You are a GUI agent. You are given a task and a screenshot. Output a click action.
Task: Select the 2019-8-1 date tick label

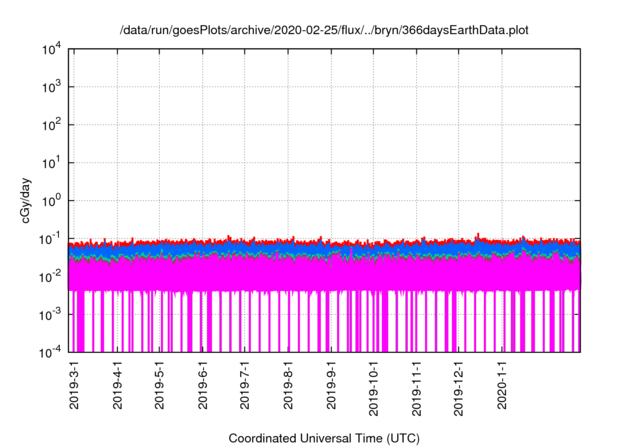(289, 388)
